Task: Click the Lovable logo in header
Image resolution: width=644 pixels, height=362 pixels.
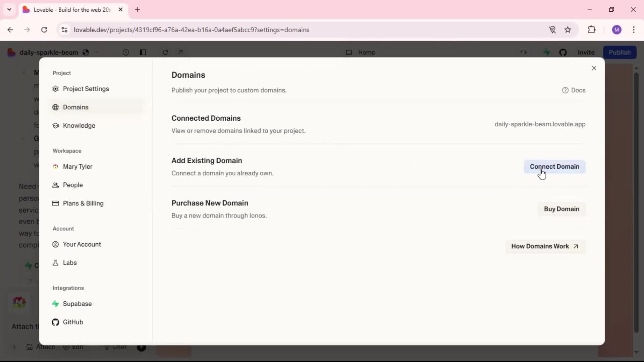Action: point(11,52)
